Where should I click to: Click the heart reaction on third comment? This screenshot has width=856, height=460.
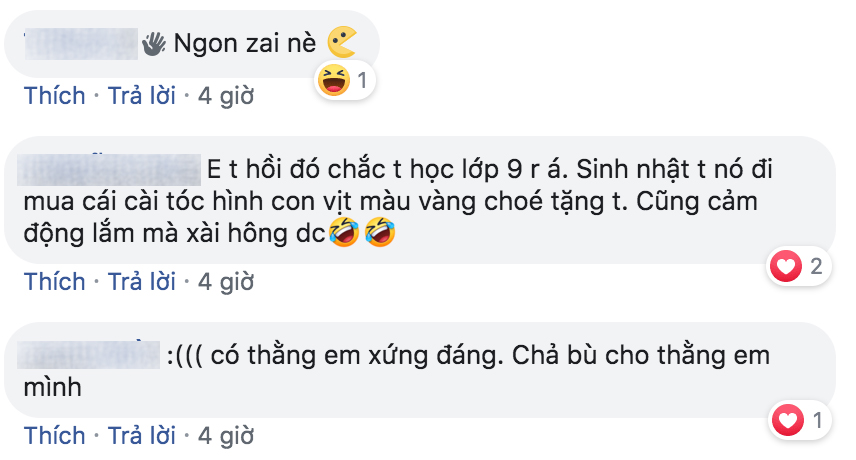787,421
